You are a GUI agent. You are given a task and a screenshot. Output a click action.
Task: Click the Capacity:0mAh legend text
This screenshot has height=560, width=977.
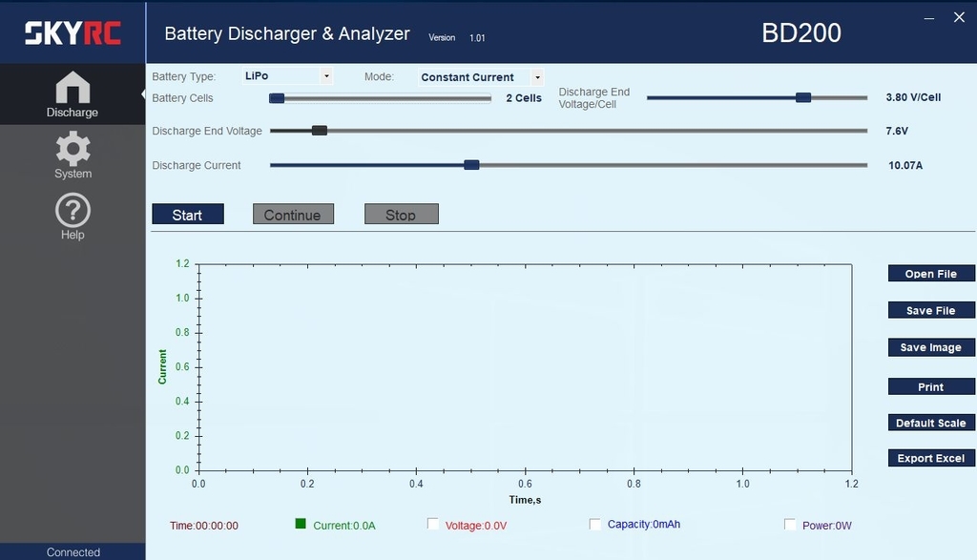(x=644, y=525)
